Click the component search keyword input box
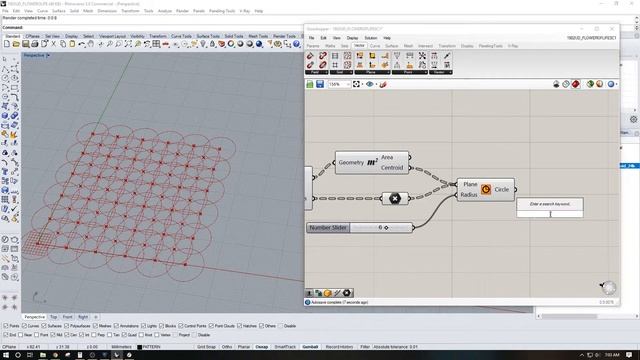 pyautogui.click(x=550, y=214)
